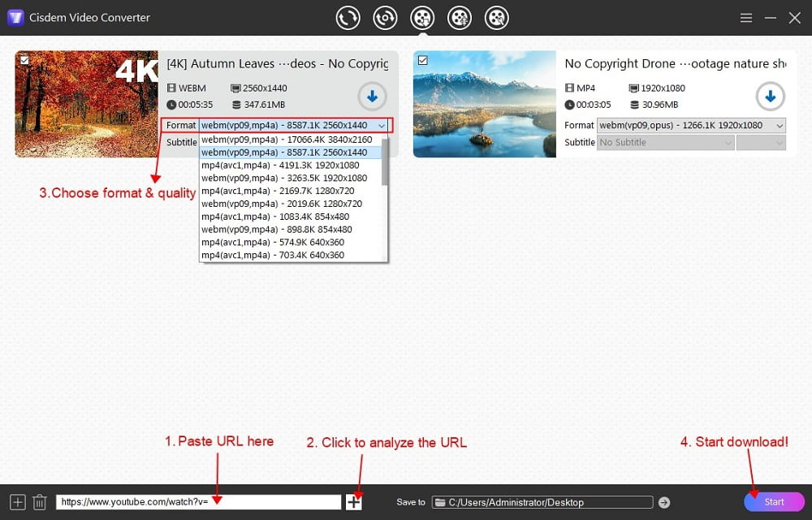The height and width of the screenshot is (520, 812).
Task: Click the blue download arrow on Autumn Leaves video
Action: coord(372,96)
